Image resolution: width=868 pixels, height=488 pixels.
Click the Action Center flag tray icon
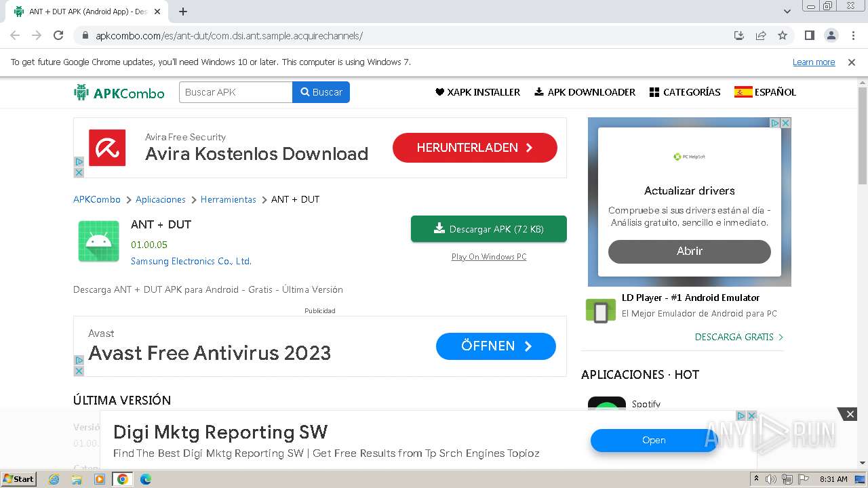pyautogui.click(x=803, y=479)
